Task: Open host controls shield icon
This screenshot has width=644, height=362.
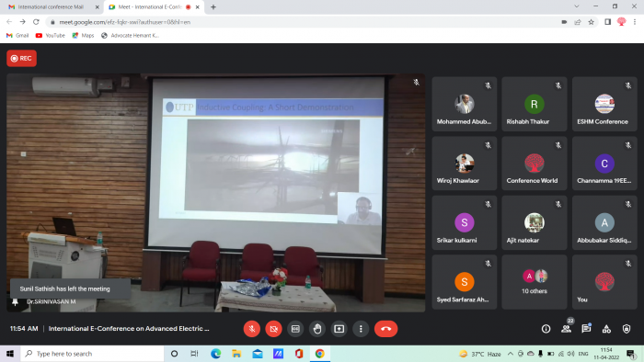Action: pos(627,329)
